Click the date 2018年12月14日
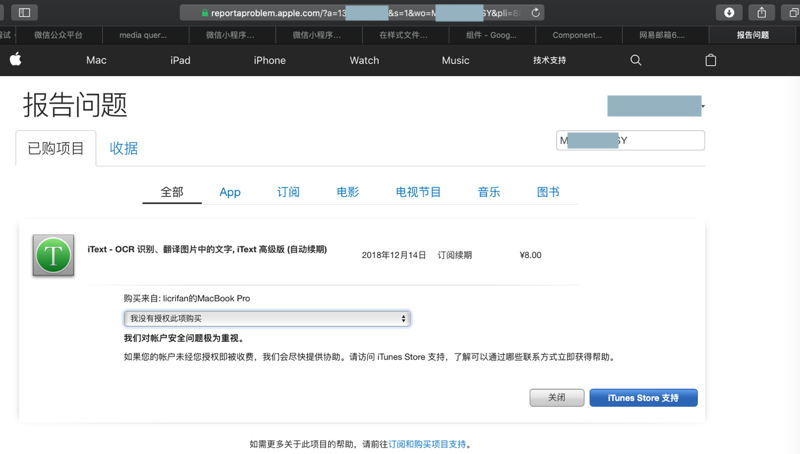Image resolution: width=800 pixels, height=454 pixels. point(393,255)
